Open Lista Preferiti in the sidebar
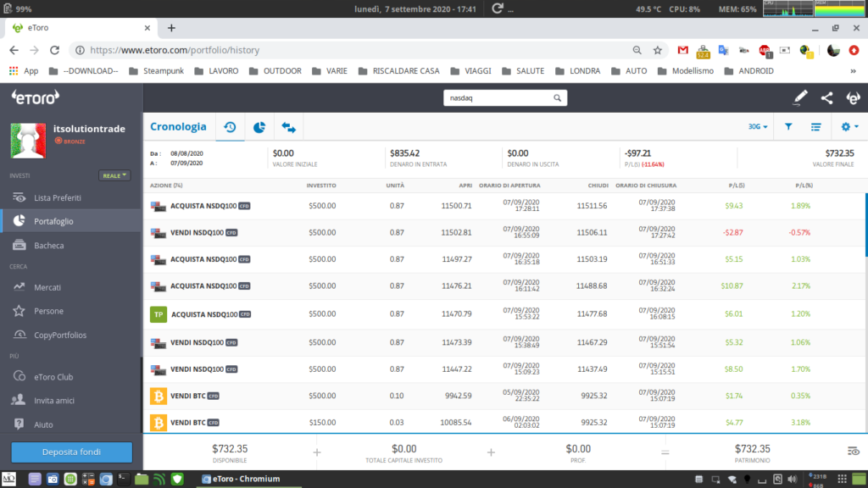 click(x=58, y=197)
